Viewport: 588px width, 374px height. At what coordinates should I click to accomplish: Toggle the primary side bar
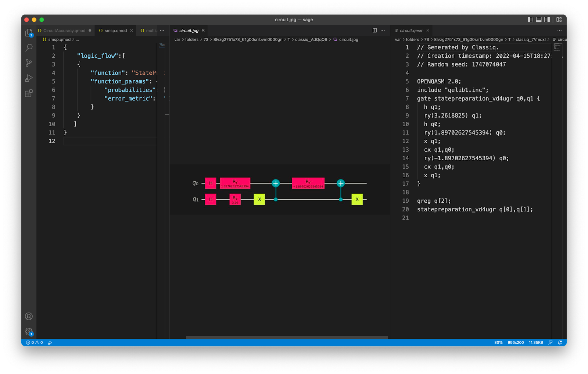pos(530,19)
